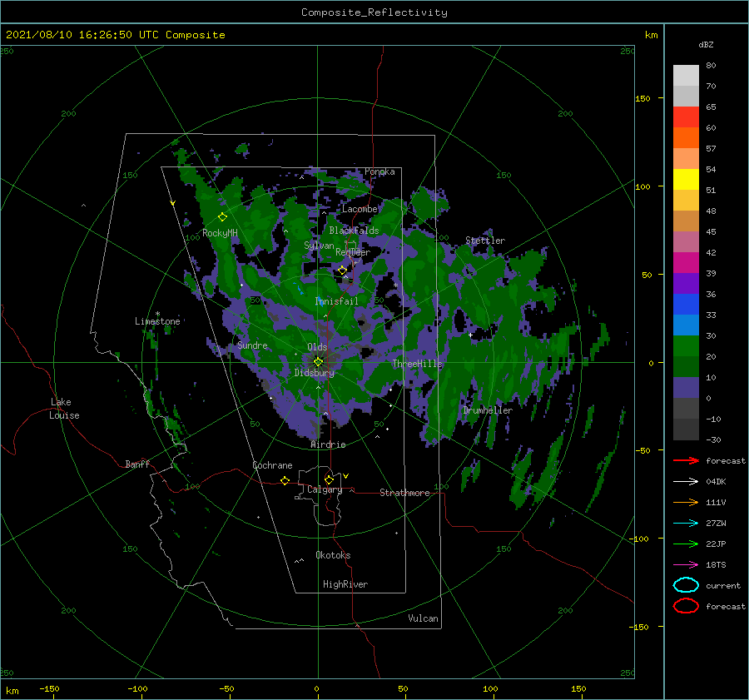The image size is (749, 700).
Task: Click the Composite_Reflectivity title
Action: pos(374,12)
